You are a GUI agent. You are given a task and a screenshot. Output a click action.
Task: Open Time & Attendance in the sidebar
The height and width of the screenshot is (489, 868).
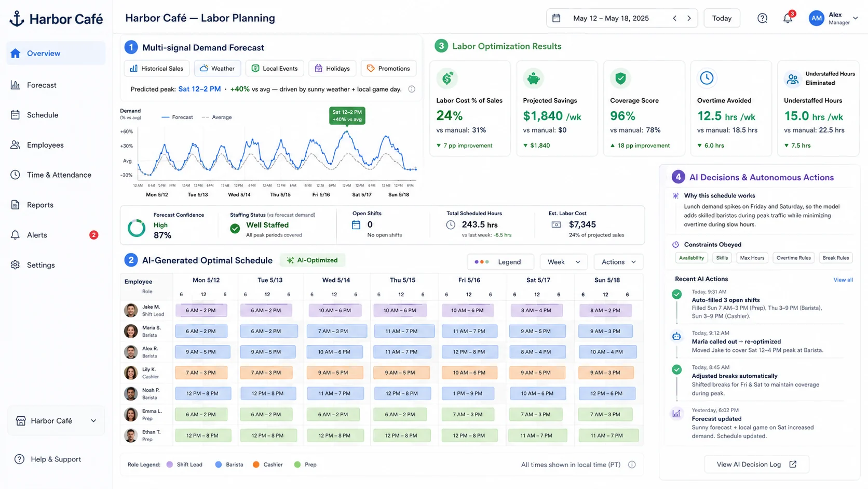56,175
